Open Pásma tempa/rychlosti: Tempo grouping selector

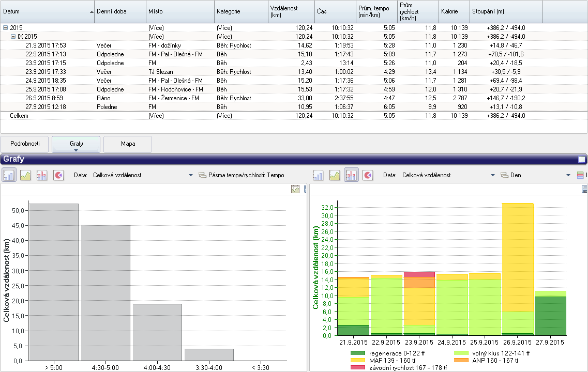click(246, 175)
